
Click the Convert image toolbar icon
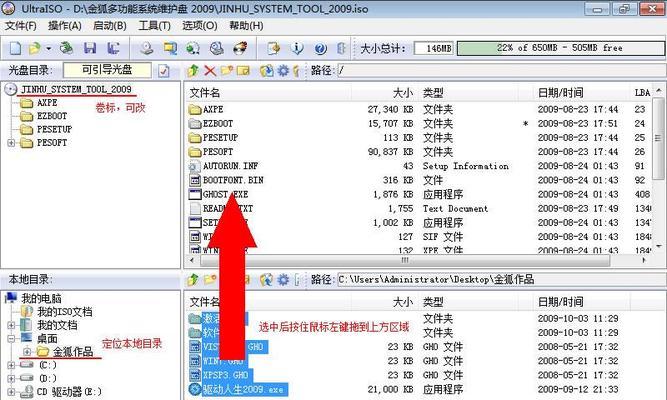pos(193,49)
